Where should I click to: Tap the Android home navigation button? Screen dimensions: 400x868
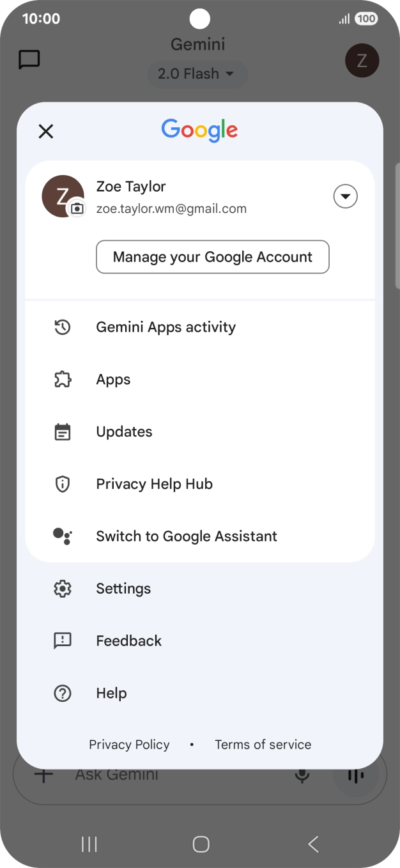pyautogui.click(x=201, y=844)
